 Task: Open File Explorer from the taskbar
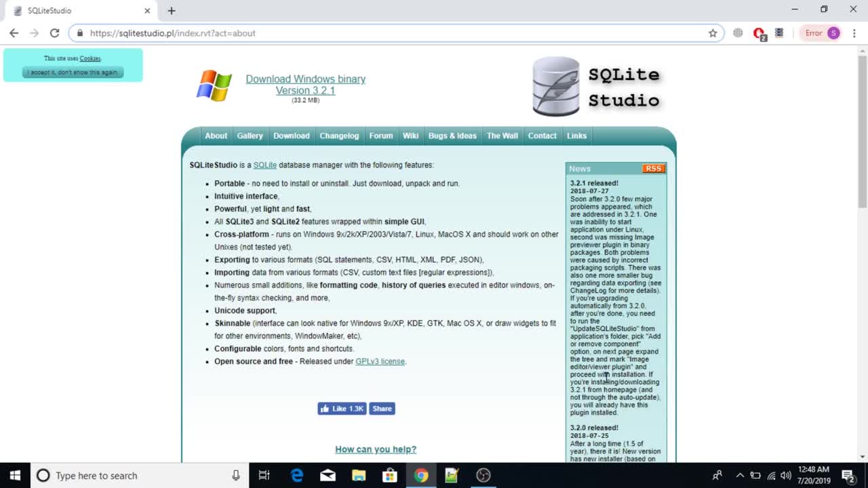[x=359, y=475]
